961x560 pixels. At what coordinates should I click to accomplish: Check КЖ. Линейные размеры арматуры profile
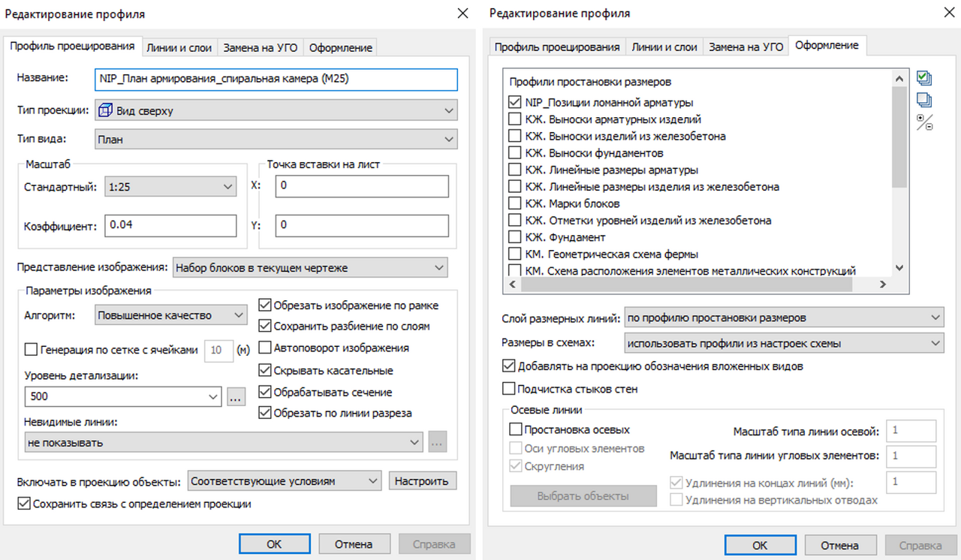[x=514, y=170]
